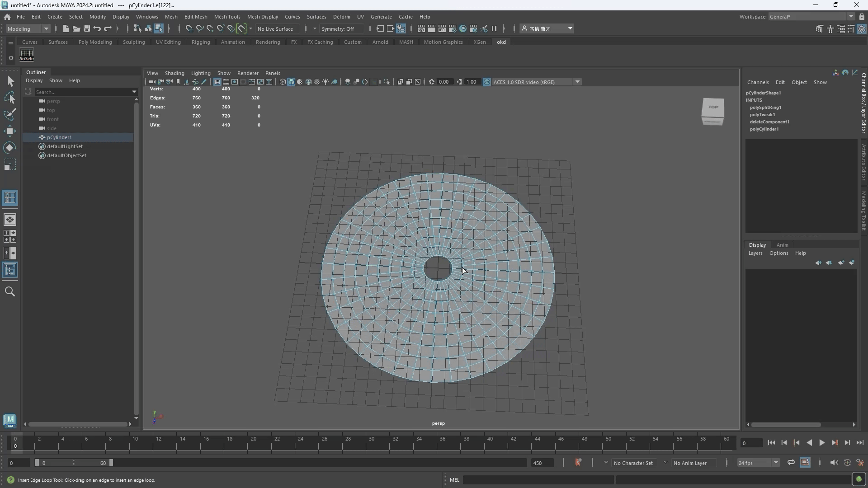Screen dimensions: 868x488
Task: Activate the Rotate tool in toolbox
Action: click(x=9, y=148)
